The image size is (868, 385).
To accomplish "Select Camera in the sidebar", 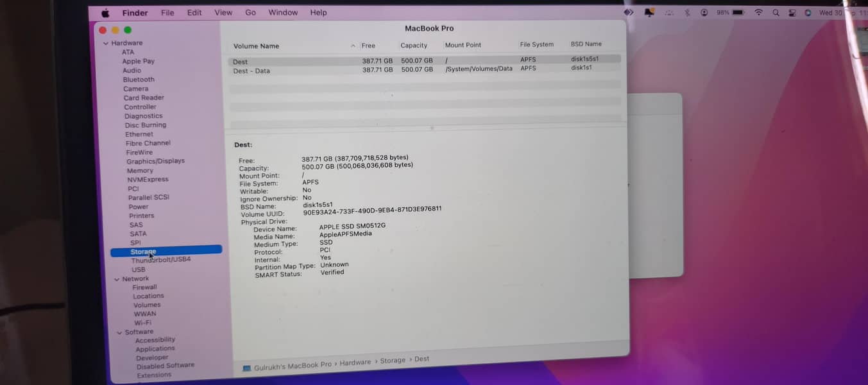I will tap(136, 89).
